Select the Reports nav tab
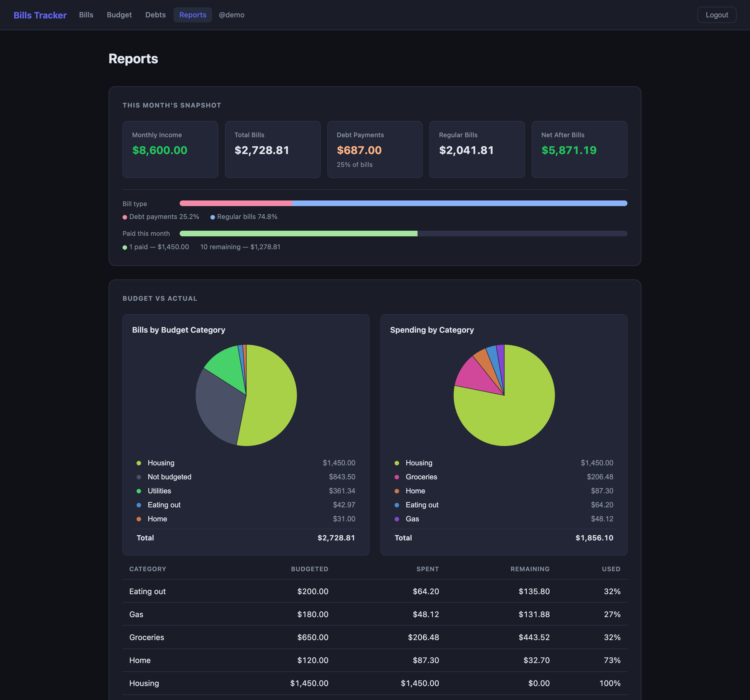The image size is (750, 700). click(193, 15)
